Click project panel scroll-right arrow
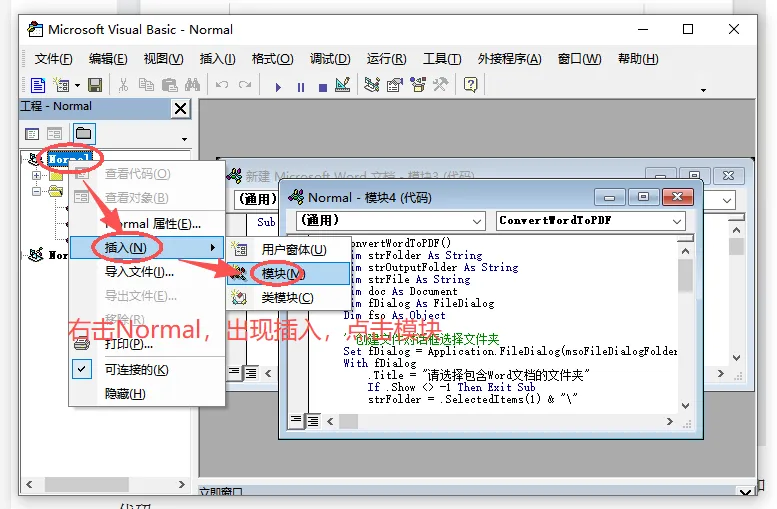Viewport: 777px width, 509px height. 181,484
